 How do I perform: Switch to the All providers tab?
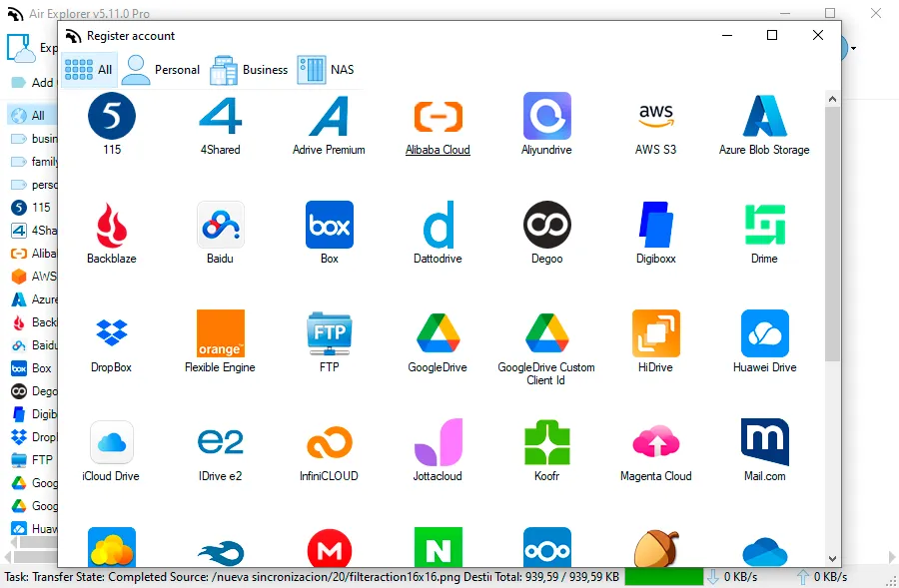(x=89, y=70)
